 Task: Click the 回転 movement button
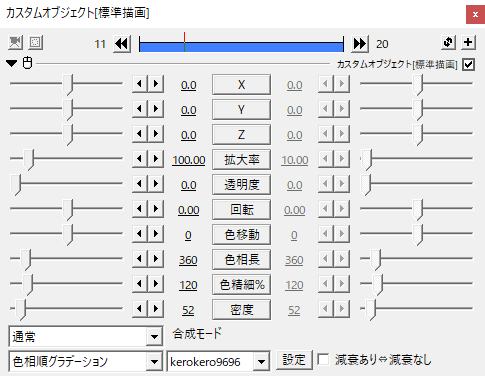pos(241,210)
